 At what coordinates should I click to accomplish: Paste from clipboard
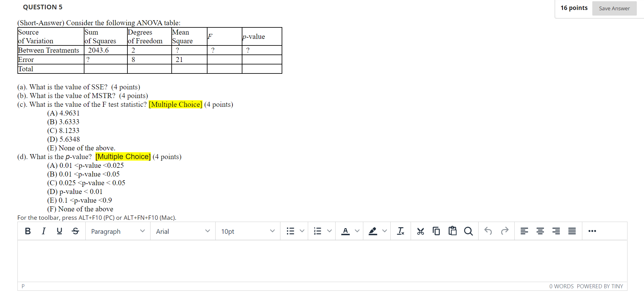click(x=452, y=231)
